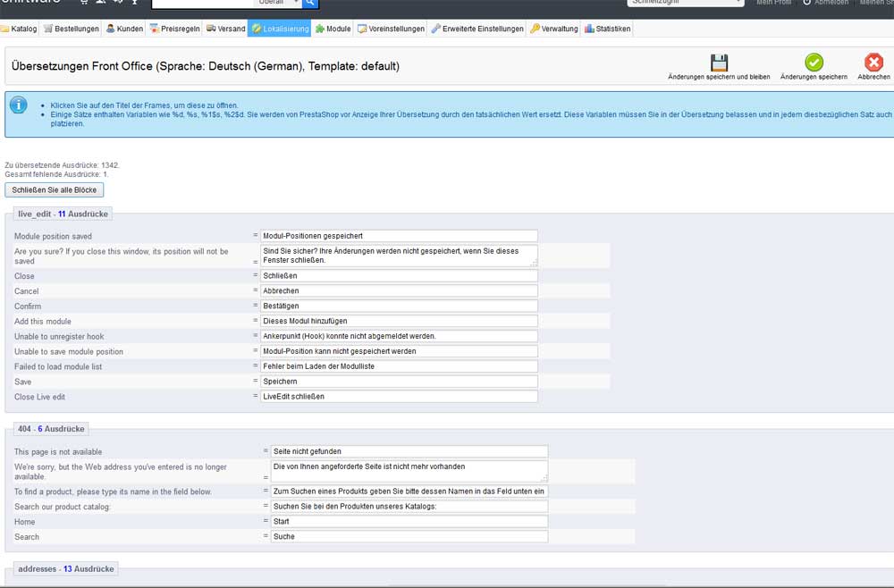Click the red Abbrechen cancel icon
Screen dimensions: 894x588
point(873,62)
